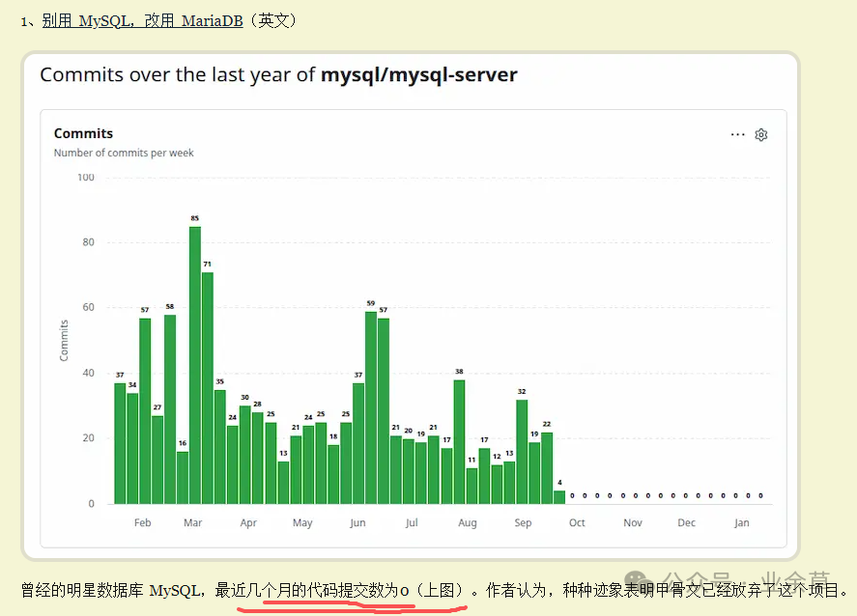Click the Commits heading inside the chart card
Image resolution: width=857 pixels, height=616 pixels.
pos(83,133)
